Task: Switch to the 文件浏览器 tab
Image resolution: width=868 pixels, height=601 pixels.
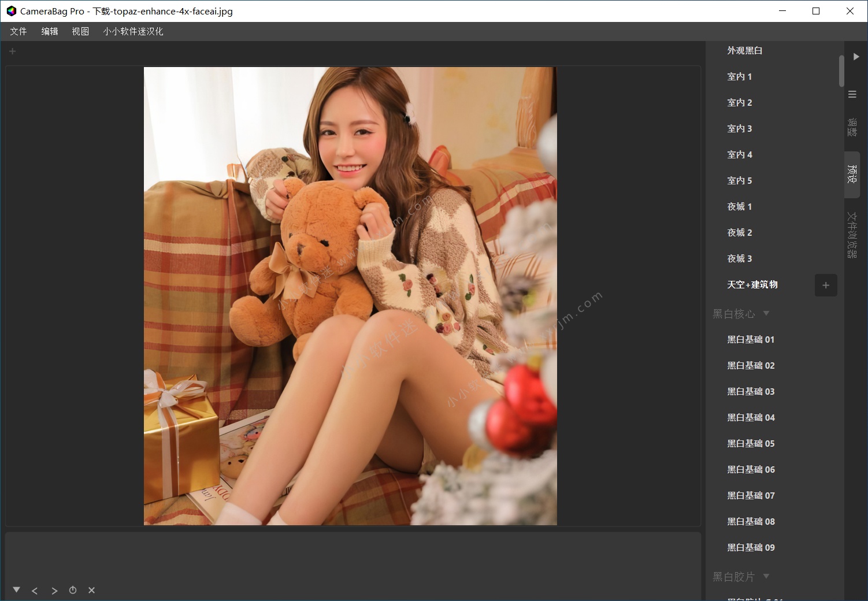Action: [852, 234]
